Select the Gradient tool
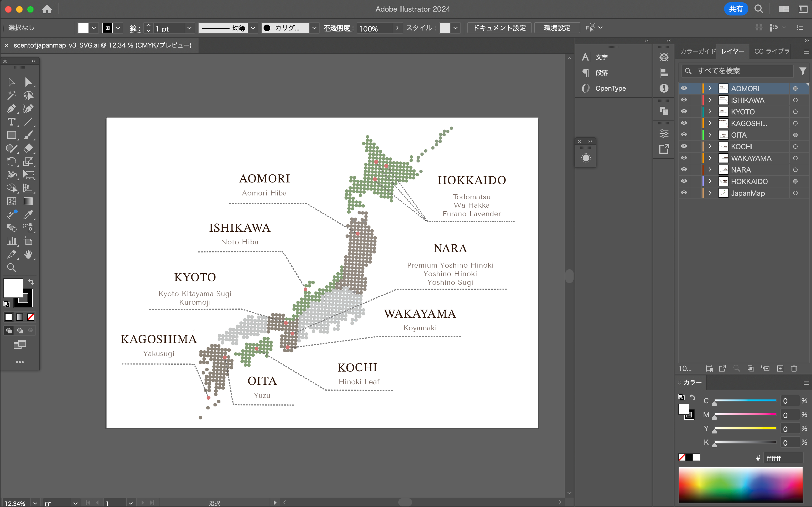This screenshot has width=812, height=507. (28, 201)
